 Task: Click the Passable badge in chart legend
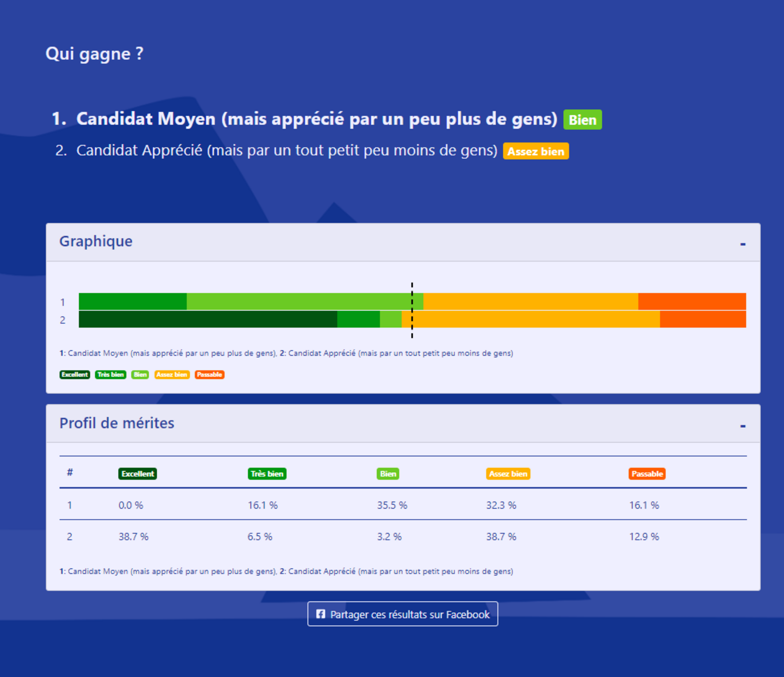tap(209, 374)
